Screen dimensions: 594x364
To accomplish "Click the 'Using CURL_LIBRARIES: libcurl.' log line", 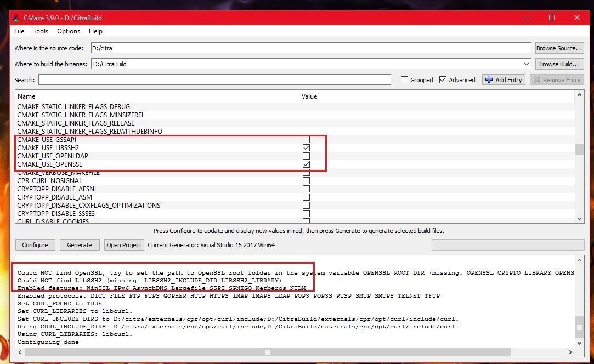I will (75, 334).
